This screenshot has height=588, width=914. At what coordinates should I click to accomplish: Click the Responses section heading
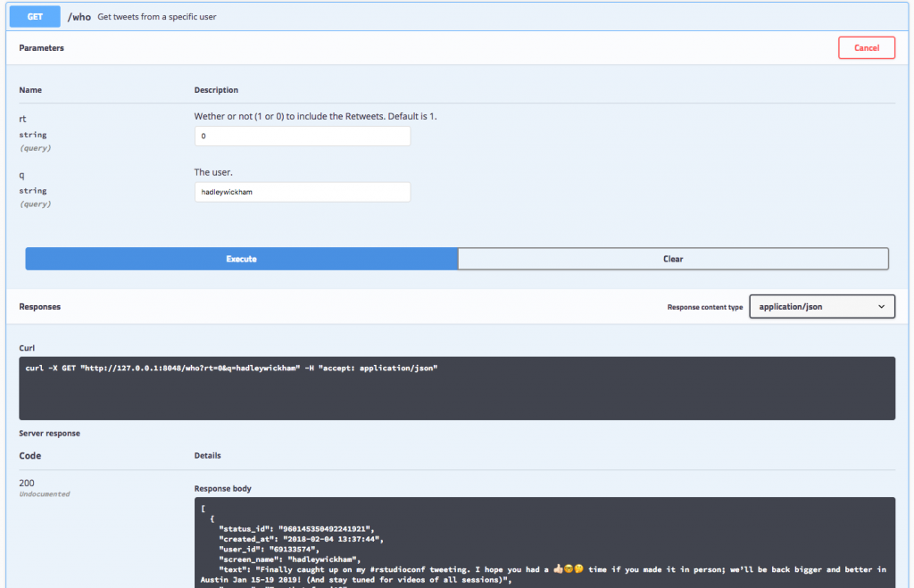click(39, 307)
